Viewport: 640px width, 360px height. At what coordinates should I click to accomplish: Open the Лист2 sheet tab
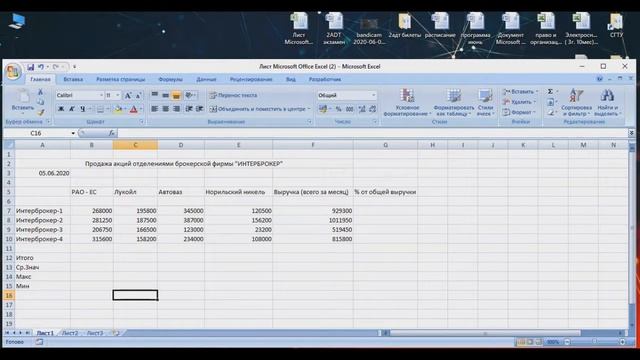coord(70,333)
